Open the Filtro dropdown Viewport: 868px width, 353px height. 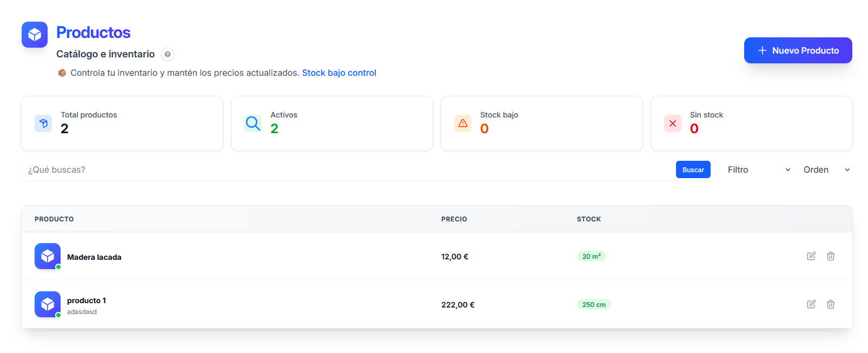(759, 170)
